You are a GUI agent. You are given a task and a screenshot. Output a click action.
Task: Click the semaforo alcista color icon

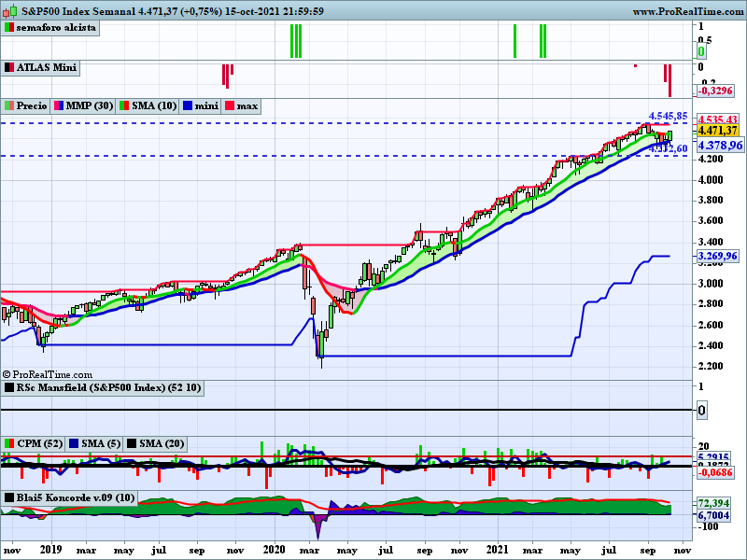(x=9, y=28)
